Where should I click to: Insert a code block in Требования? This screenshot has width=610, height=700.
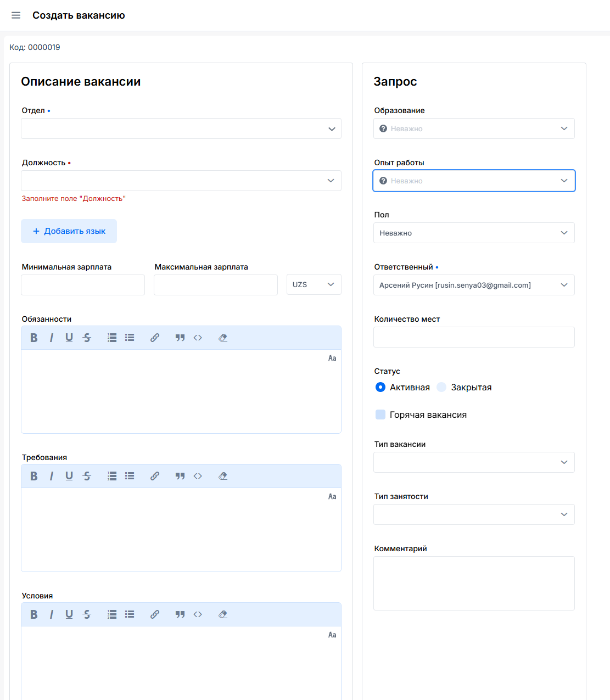[198, 475]
